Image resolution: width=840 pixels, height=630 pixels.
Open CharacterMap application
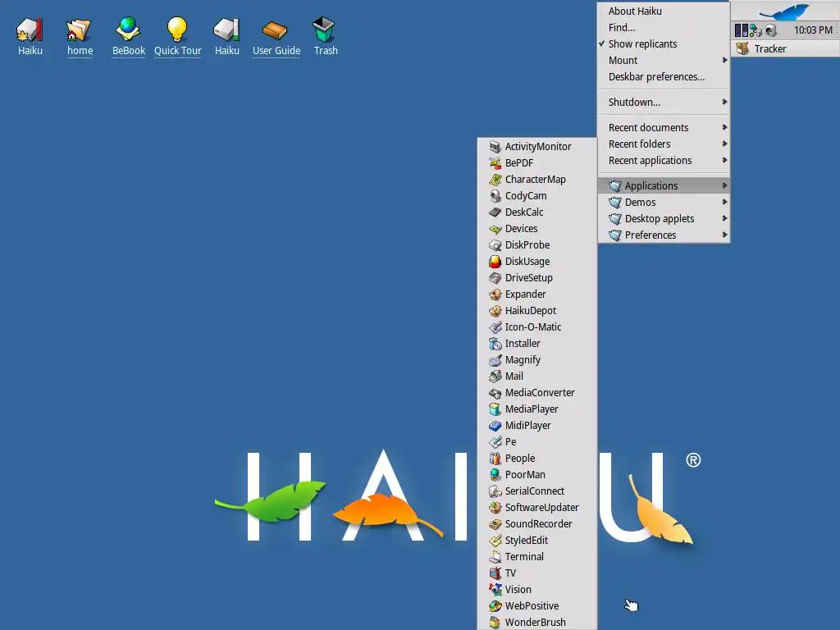pos(536,179)
